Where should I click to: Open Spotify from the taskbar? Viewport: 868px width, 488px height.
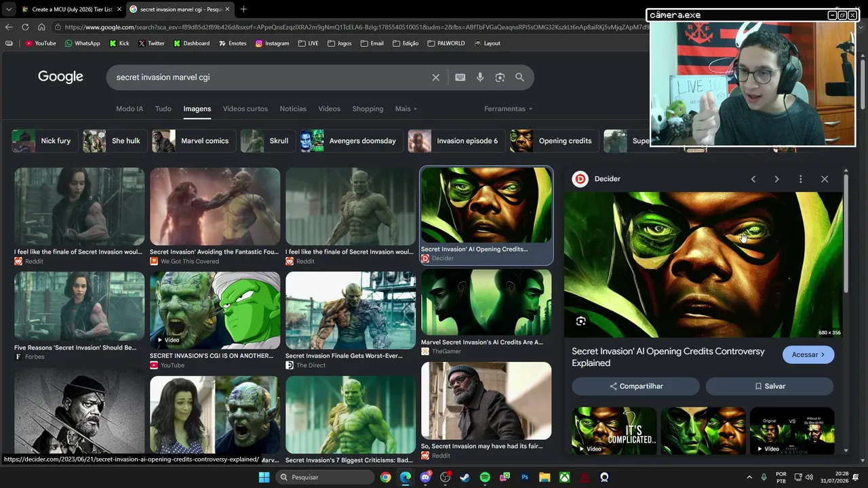[x=485, y=477]
